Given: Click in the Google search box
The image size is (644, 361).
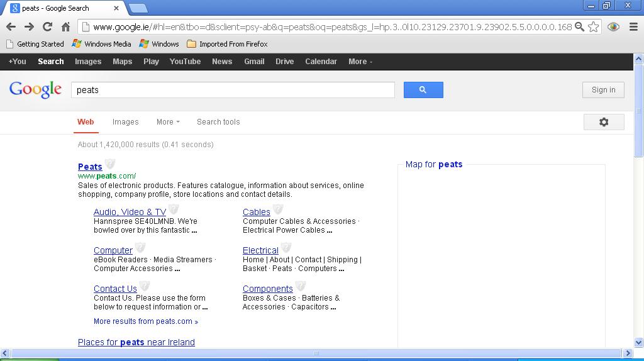Looking at the screenshot, I should click(233, 90).
